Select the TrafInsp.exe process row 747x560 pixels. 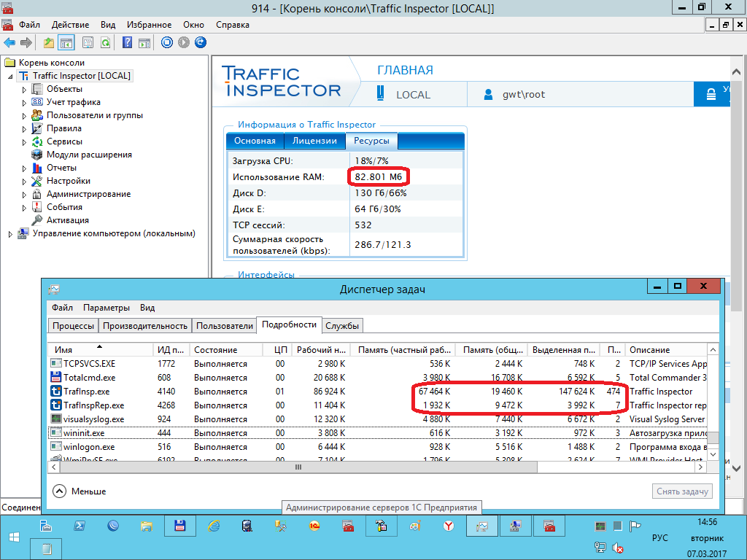tap(378, 392)
